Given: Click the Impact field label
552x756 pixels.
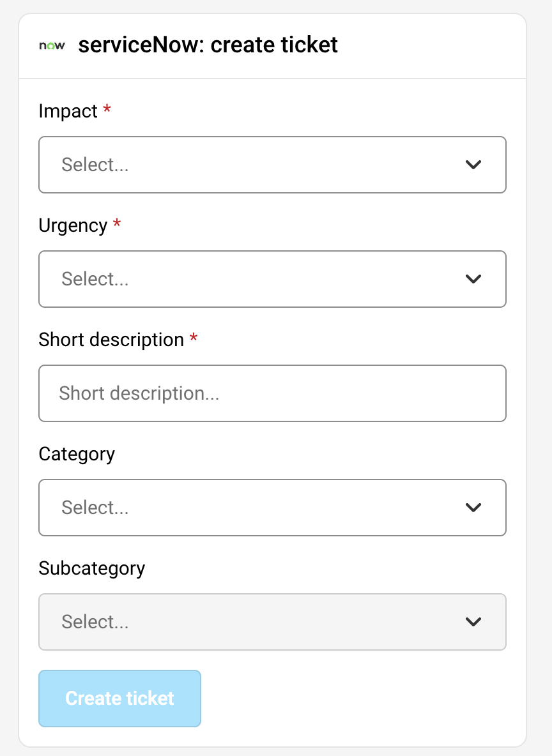Looking at the screenshot, I should pyautogui.click(x=68, y=111).
